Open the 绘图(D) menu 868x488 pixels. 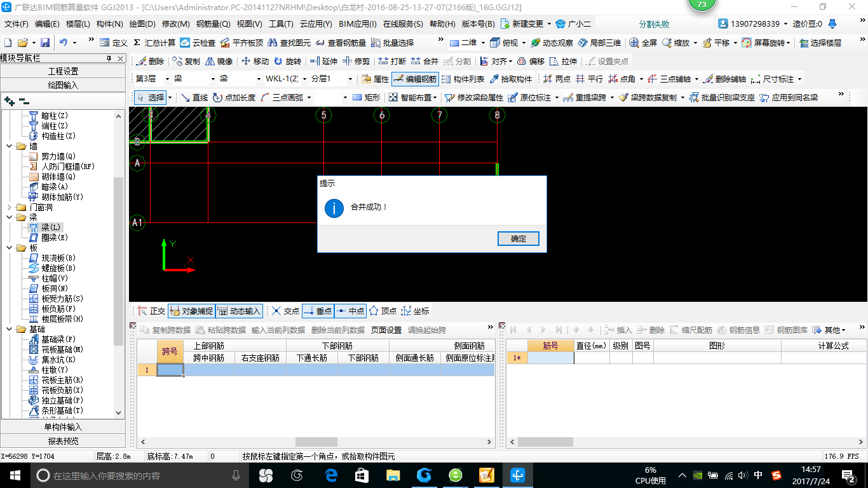(x=142, y=24)
